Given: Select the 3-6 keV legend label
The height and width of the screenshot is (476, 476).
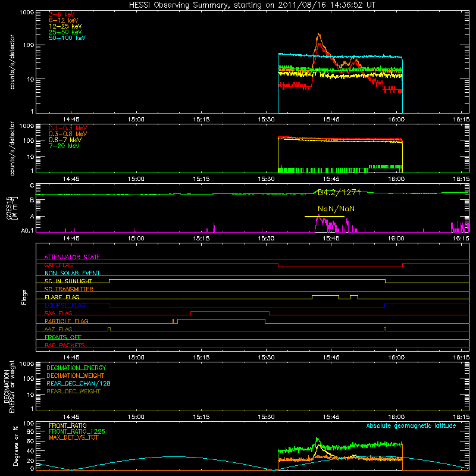Looking at the screenshot, I should (61, 14).
